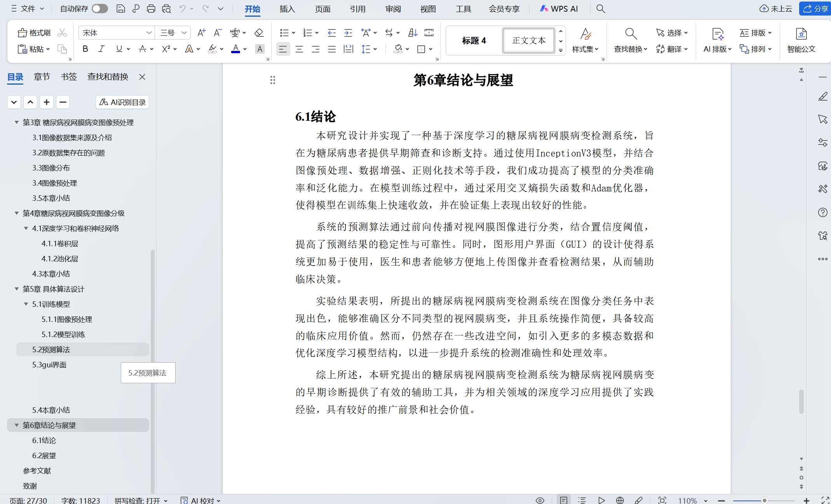The image size is (831, 504).
Task: Open the font name dropdown 宋体
Action: point(149,33)
